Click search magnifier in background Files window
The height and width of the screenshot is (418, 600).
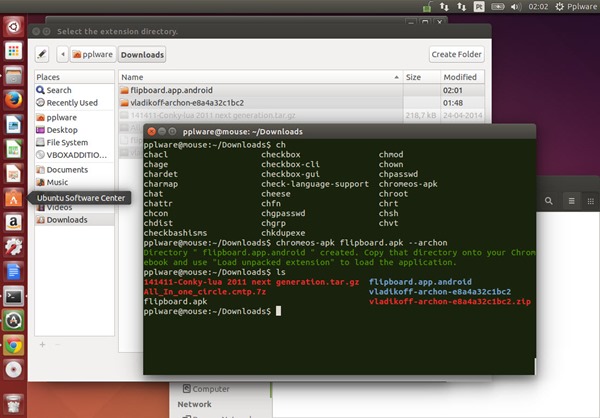[549, 201]
